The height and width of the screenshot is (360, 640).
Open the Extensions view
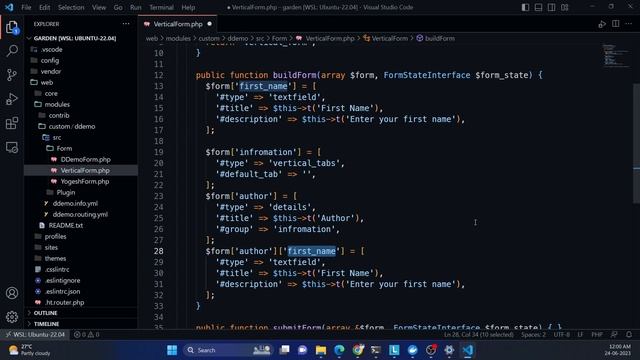tap(12, 123)
